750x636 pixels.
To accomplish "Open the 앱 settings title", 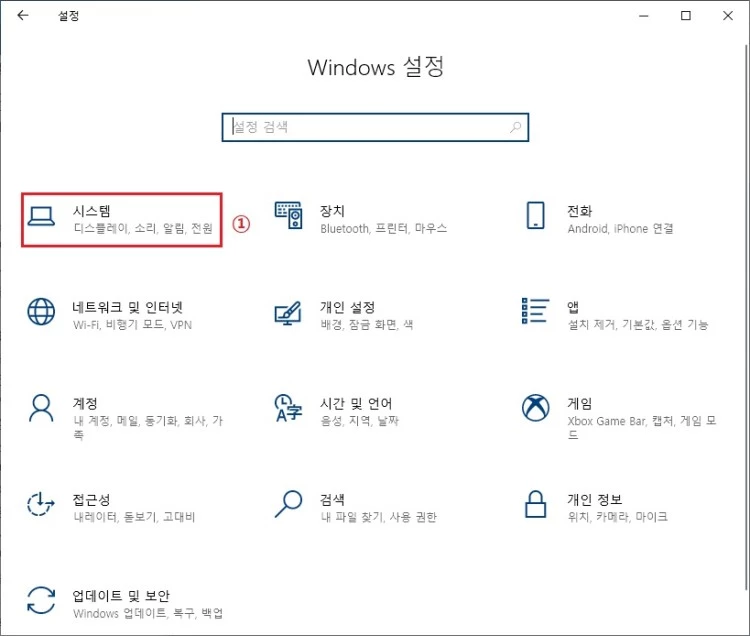I will coord(573,307).
